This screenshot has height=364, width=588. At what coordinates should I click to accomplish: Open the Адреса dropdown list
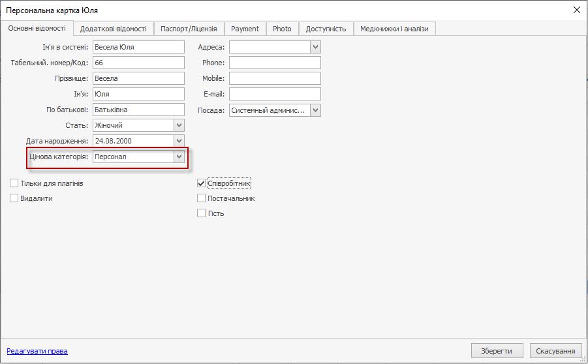(315, 47)
